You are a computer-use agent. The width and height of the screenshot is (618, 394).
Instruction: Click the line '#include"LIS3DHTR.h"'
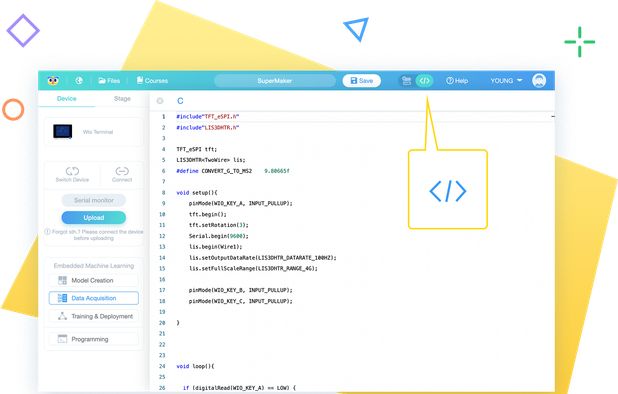pyautogui.click(x=208, y=128)
